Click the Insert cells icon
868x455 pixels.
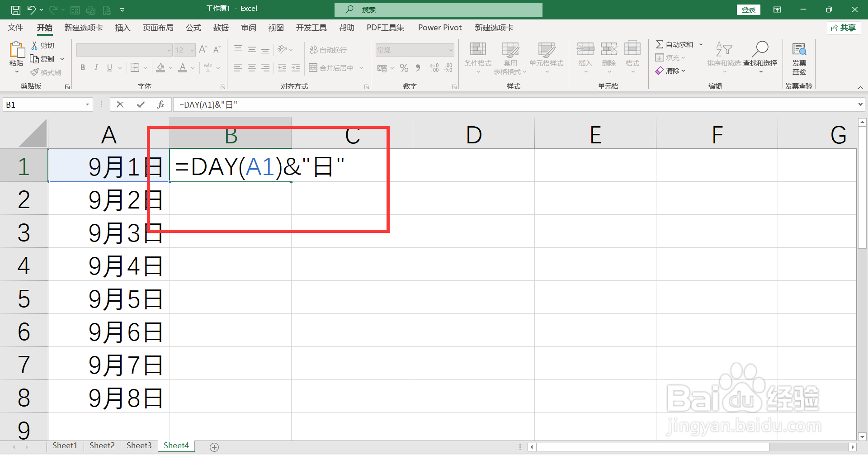click(585, 49)
